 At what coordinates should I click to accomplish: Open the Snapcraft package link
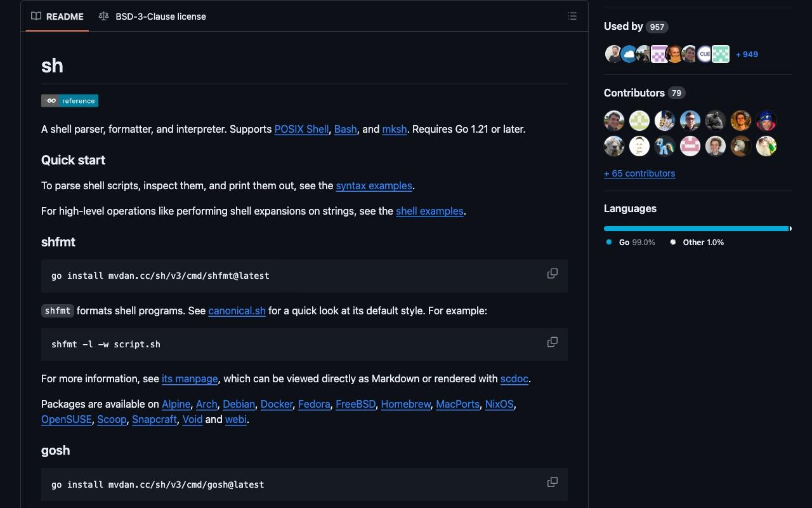(154, 419)
